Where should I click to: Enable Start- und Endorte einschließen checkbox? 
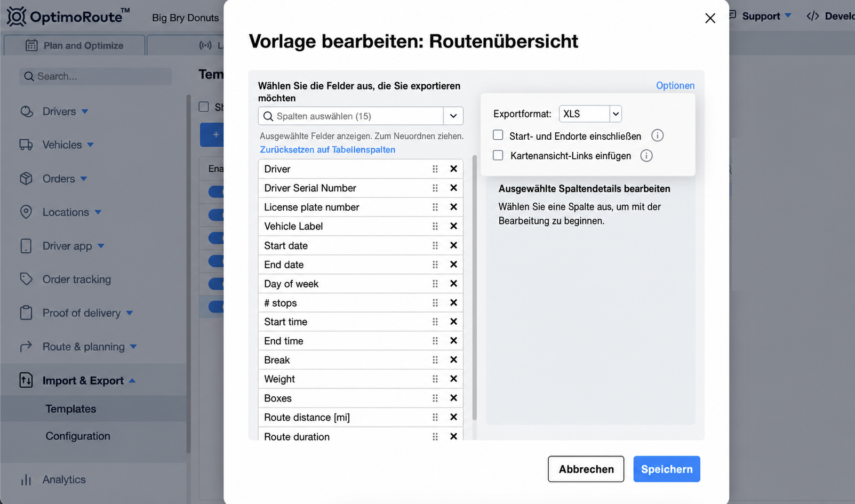pos(498,135)
